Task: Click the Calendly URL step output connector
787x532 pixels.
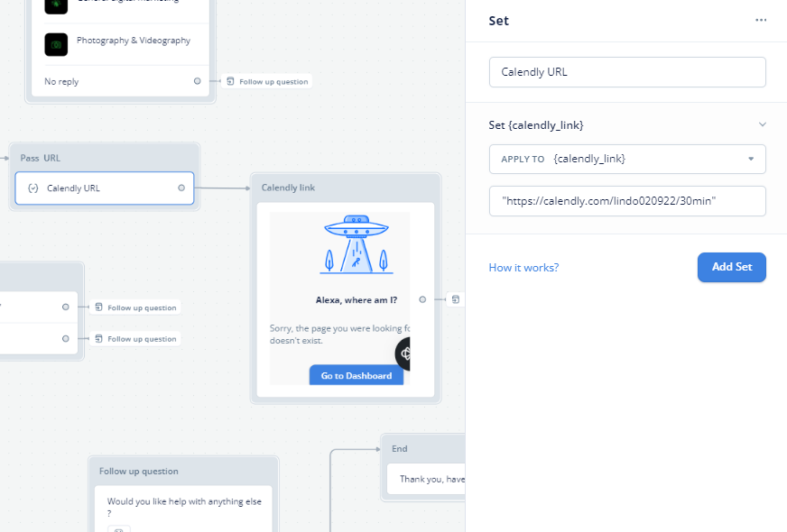Action: pos(181,188)
